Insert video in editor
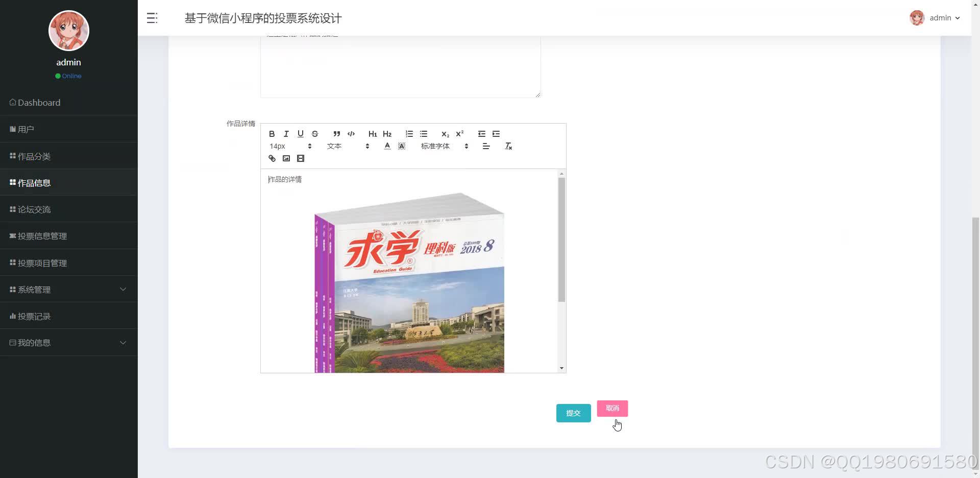This screenshot has height=478, width=980. coord(301,158)
